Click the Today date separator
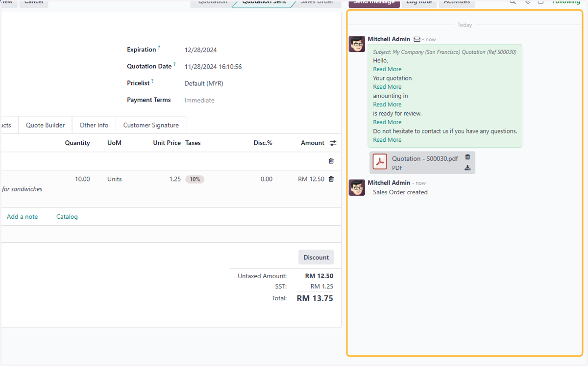This screenshot has width=588, height=366. pyautogui.click(x=465, y=25)
